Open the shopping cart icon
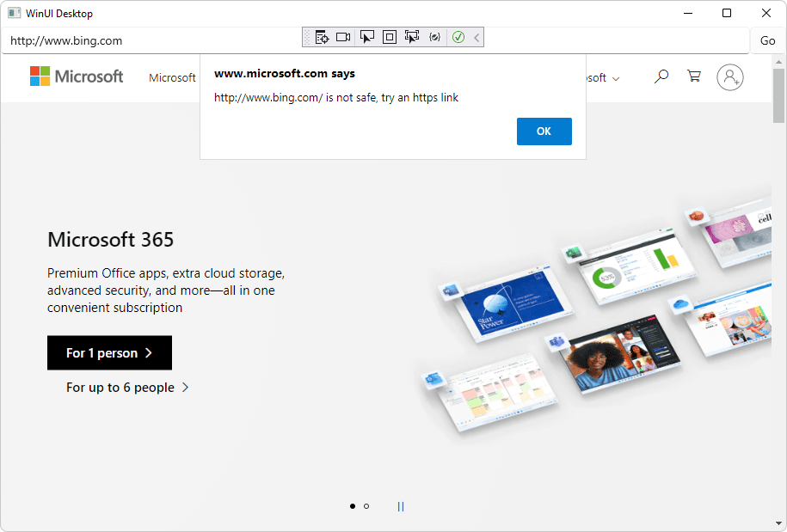The width and height of the screenshot is (787, 532). (694, 76)
